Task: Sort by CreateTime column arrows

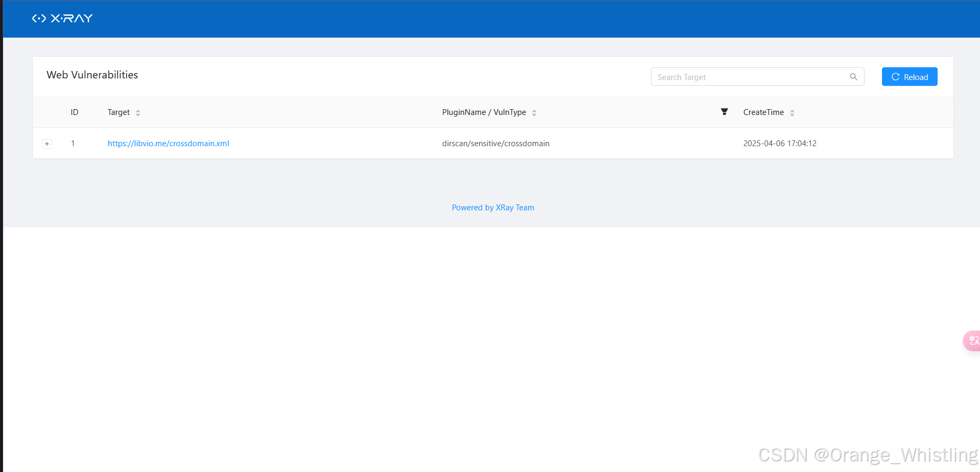Action: coord(792,113)
